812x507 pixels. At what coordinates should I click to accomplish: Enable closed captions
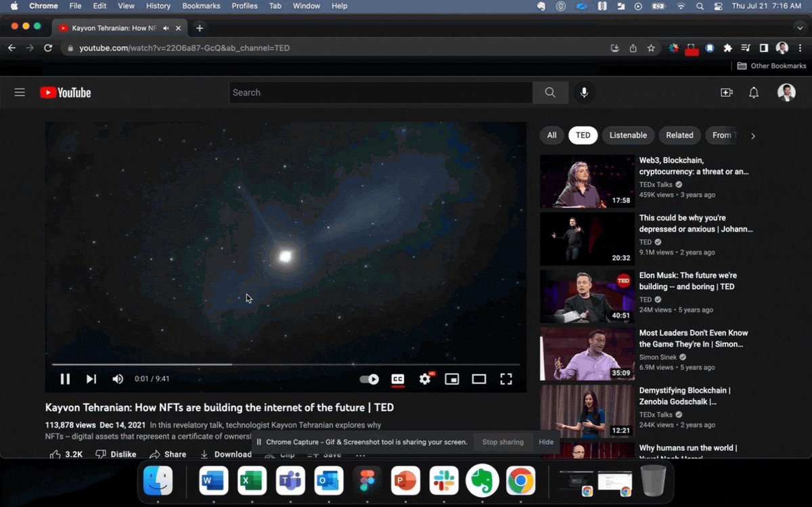[398, 379]
